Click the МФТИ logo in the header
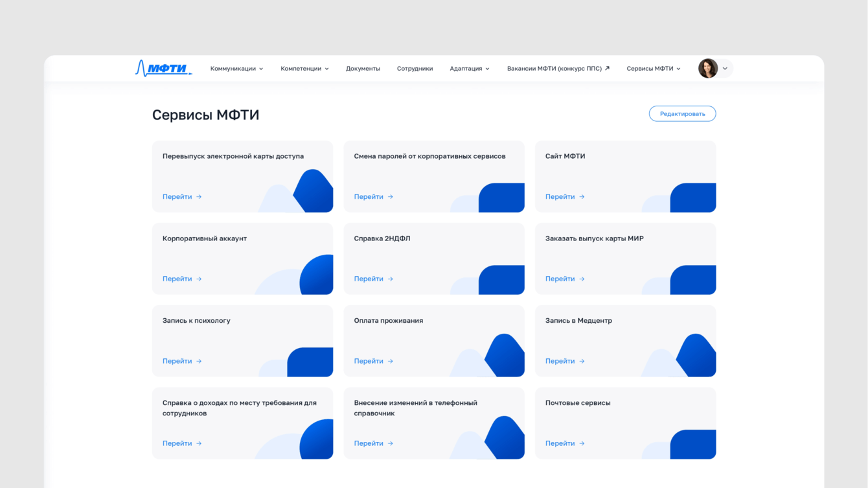This screenshot has width=868, height=488. (164, 68)
